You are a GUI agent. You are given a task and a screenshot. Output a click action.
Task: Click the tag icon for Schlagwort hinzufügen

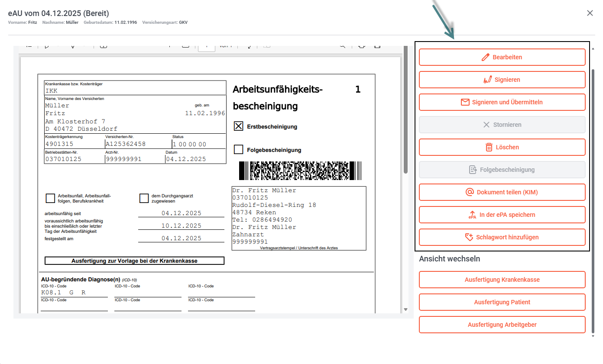pos(468,237)
